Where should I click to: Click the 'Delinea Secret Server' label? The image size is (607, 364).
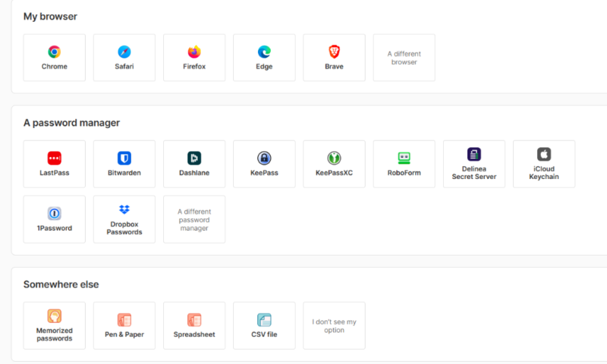tap(473, 173)
